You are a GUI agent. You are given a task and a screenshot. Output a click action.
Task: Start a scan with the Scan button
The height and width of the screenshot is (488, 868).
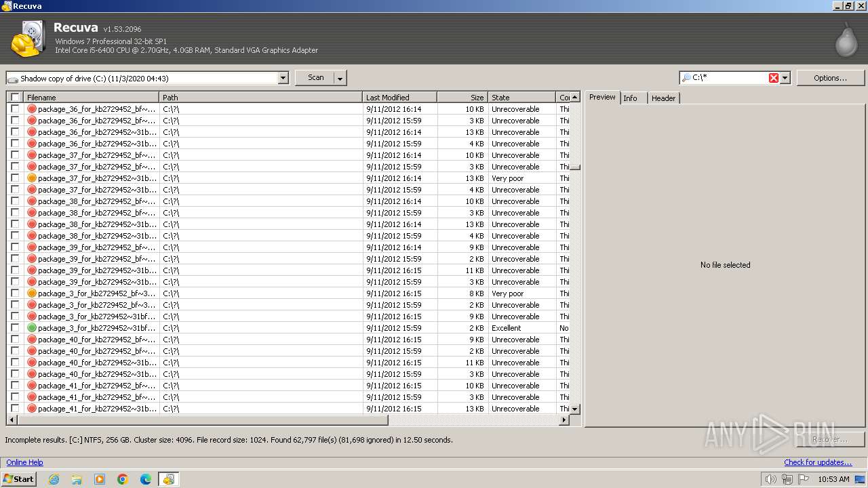(x=316, y=78)
